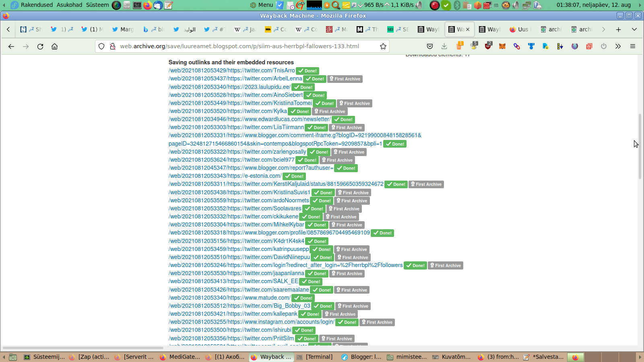Click the First Archive badge for ArbelLenna

(345, 79)
